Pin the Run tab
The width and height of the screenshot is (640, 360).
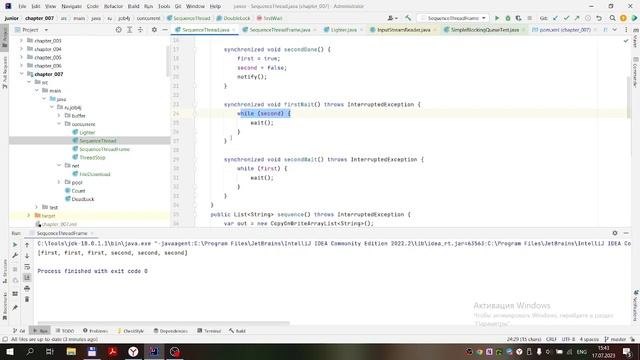click(x=15, y=307)
